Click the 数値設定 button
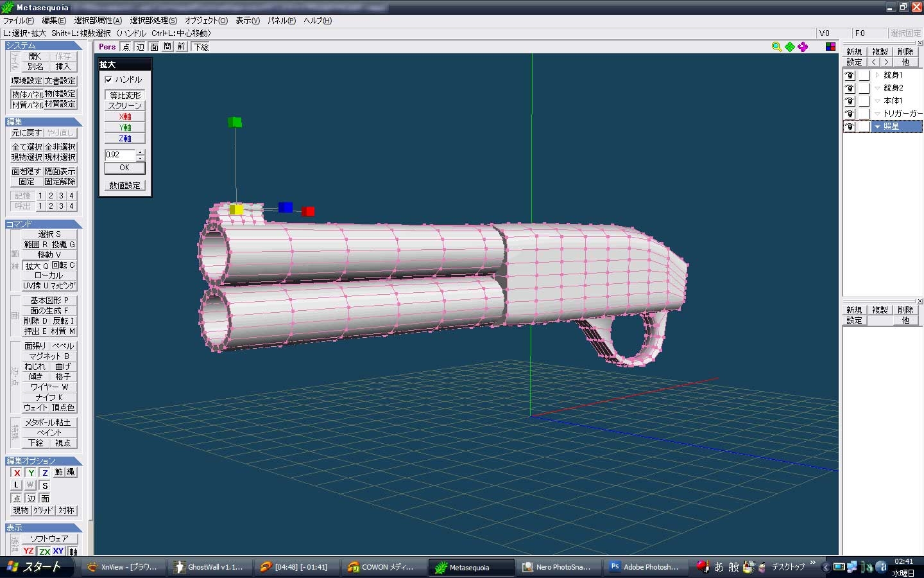 (x=124, y=186)
